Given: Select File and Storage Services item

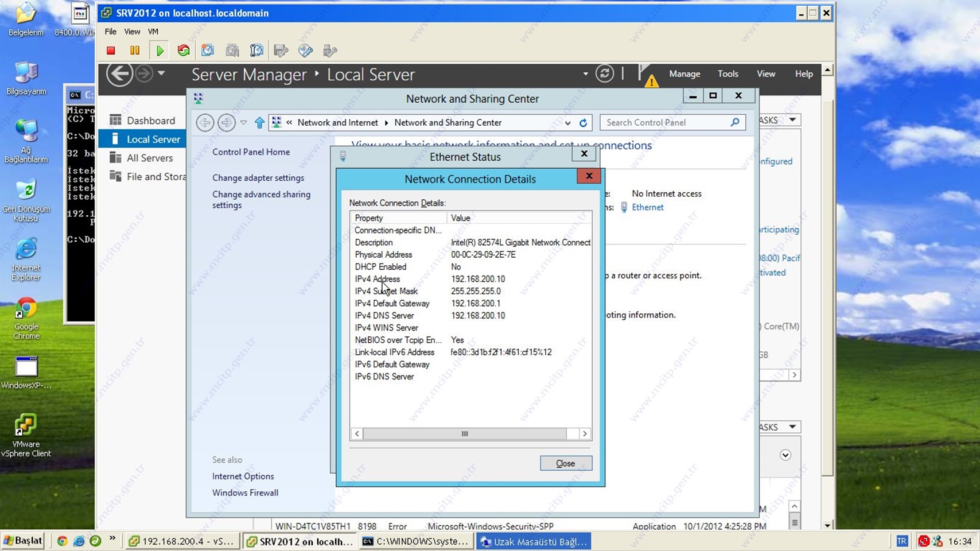Looking at the screenshot, I should pos(143,177).
